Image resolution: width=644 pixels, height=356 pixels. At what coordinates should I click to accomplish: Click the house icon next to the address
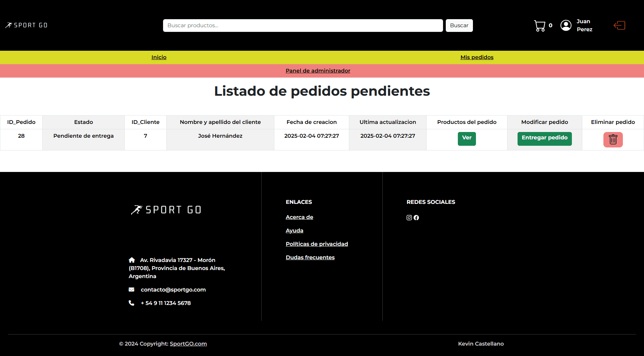pos(132,260)
